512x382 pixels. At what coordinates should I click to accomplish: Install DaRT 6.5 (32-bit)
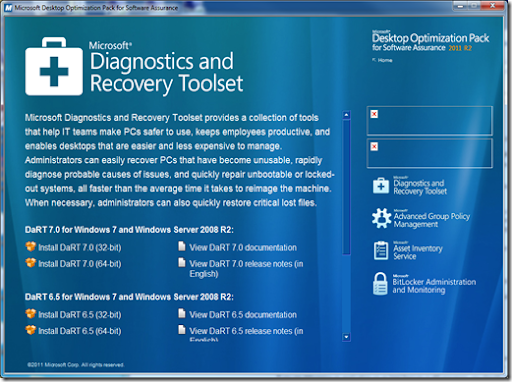point(80,315)
